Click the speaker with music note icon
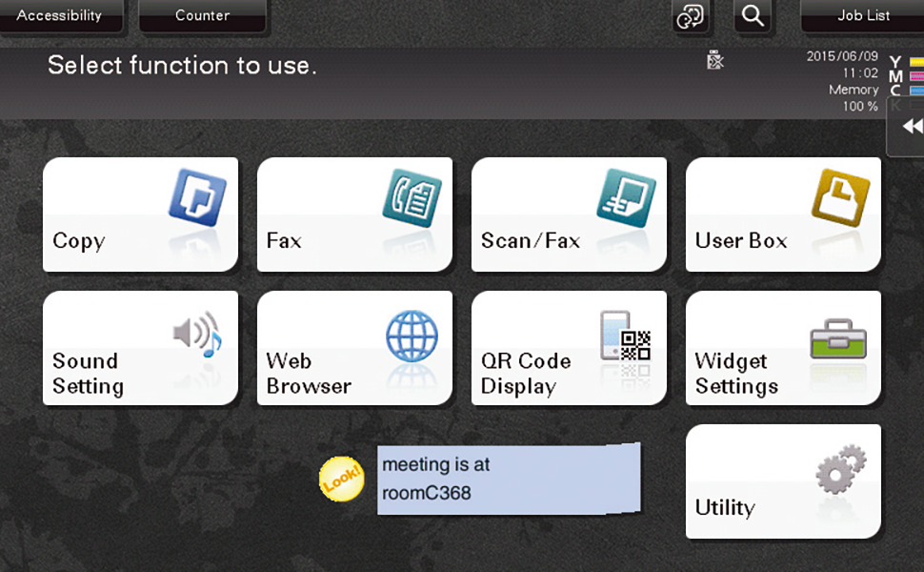 pyautogui.click(x=197, y=334)
